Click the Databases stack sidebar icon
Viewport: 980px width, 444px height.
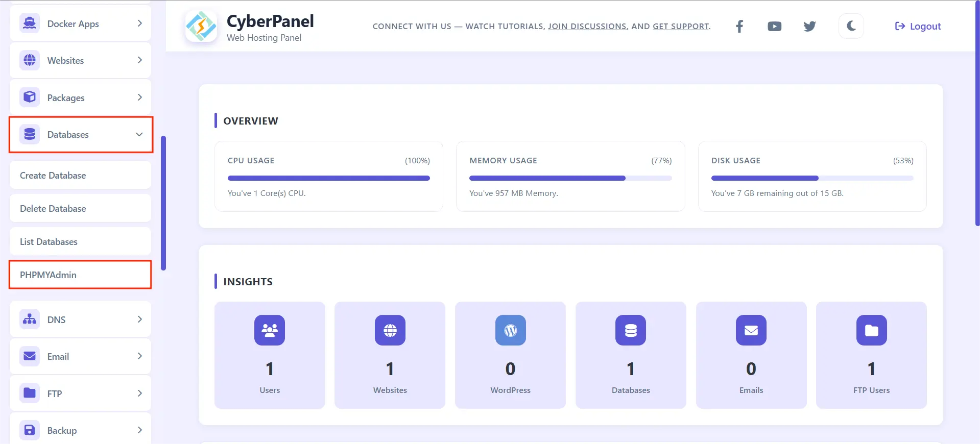click(30, 134)
